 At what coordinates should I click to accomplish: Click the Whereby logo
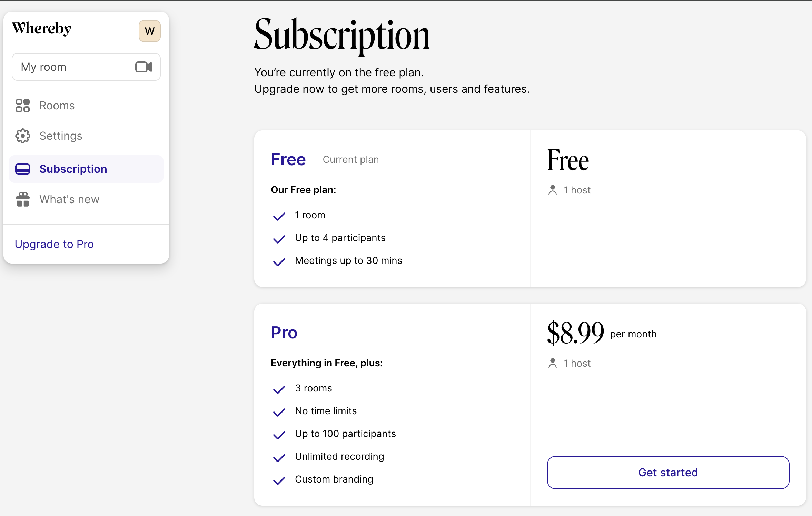tap(42, 29)
